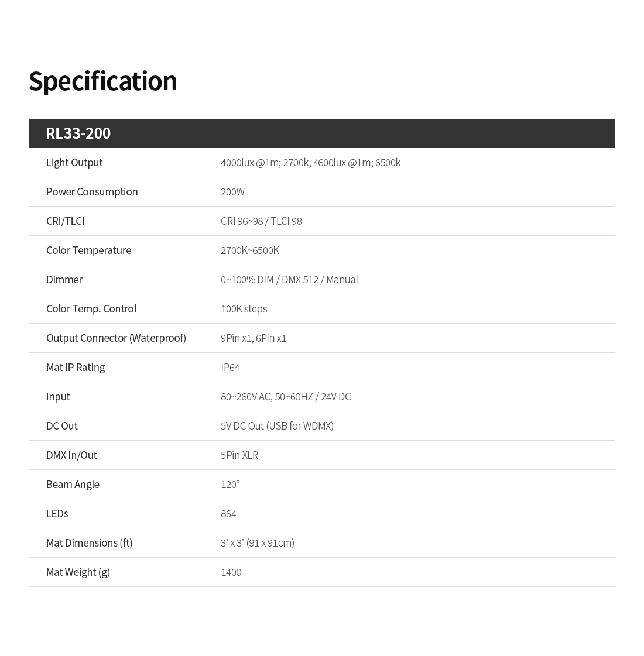Select the Beam Angle label

pyautogui.click(x=73, y=485)
